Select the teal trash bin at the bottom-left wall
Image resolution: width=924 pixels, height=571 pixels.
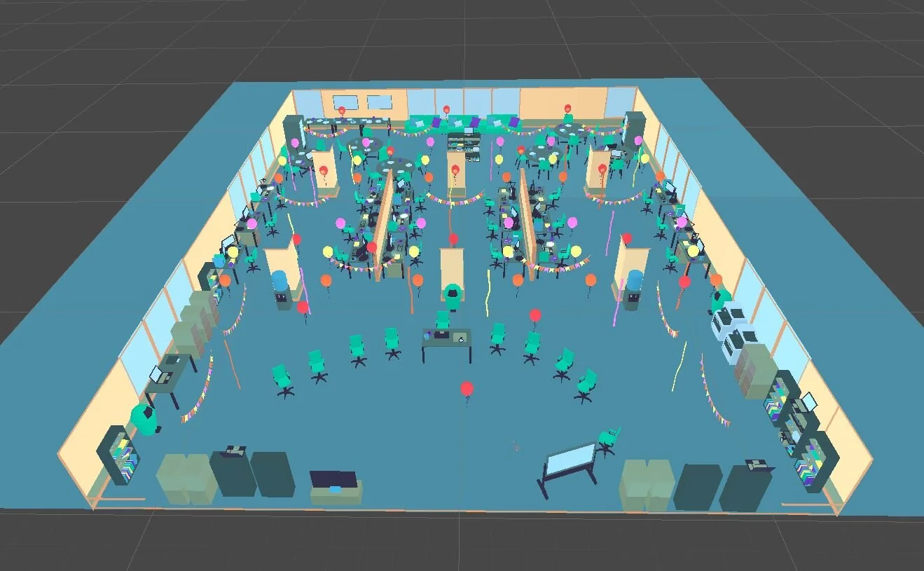[x=145, y=419]
